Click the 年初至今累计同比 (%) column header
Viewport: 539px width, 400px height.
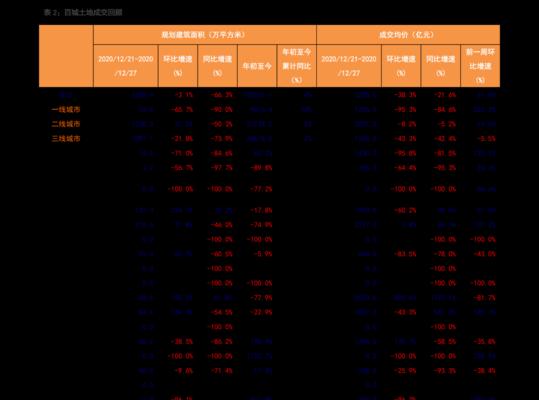(297, 66)
